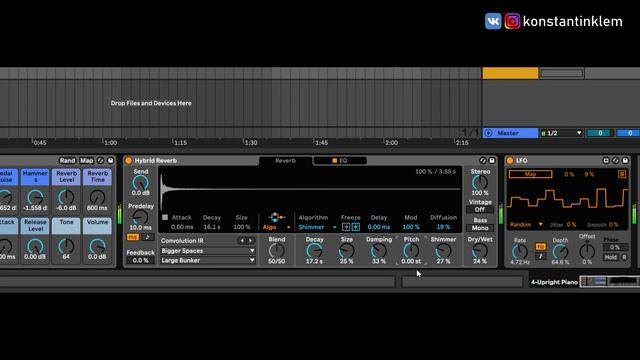Toggle the Freeze button
This screenshot has width=640, height=360.
[356, 227]
